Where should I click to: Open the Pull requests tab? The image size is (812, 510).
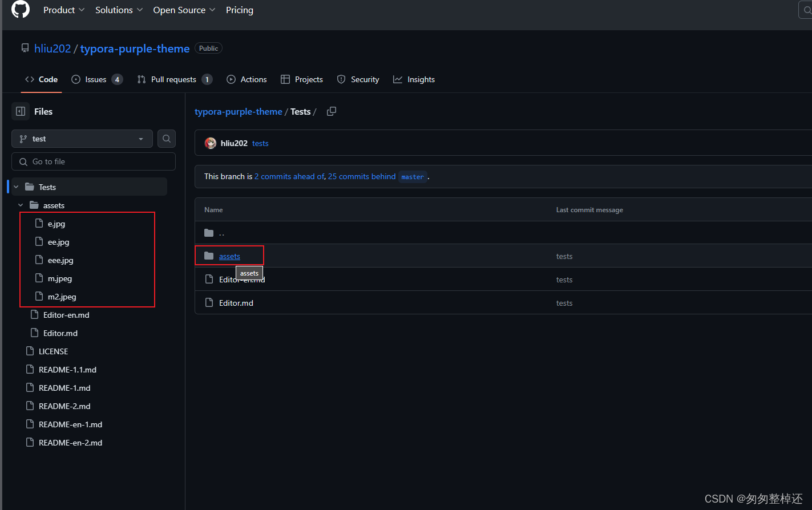coord(175,79)
